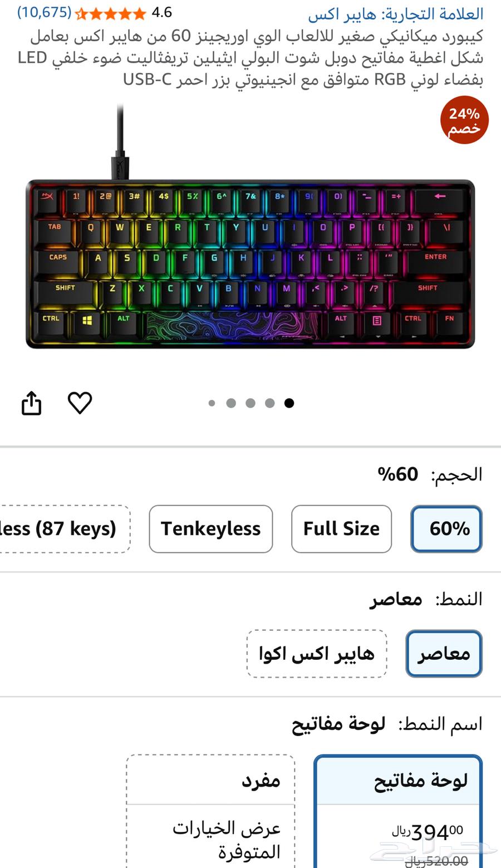Open the 10,675 reviews count link
The width and height of the screenshot is (501, 868).
(44, 12)
